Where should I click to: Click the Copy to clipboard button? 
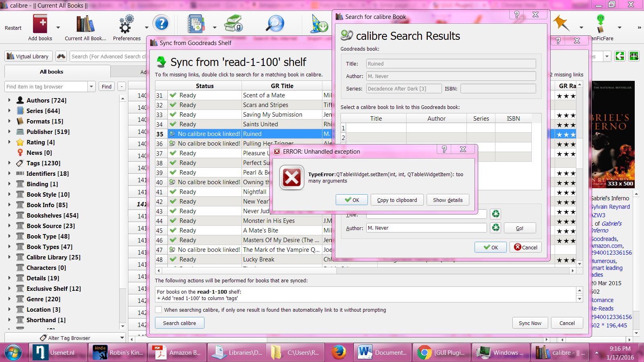coord(397,200)
